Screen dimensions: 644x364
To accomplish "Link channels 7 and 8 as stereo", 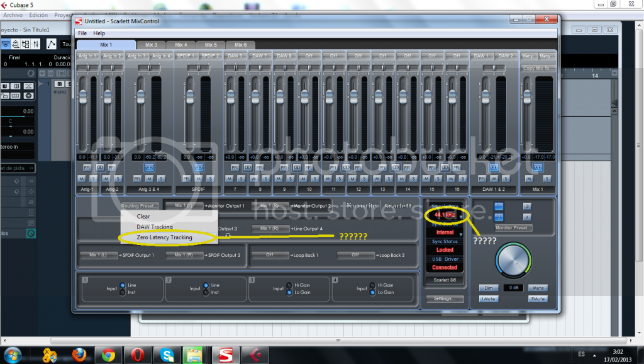I will 248,168.
